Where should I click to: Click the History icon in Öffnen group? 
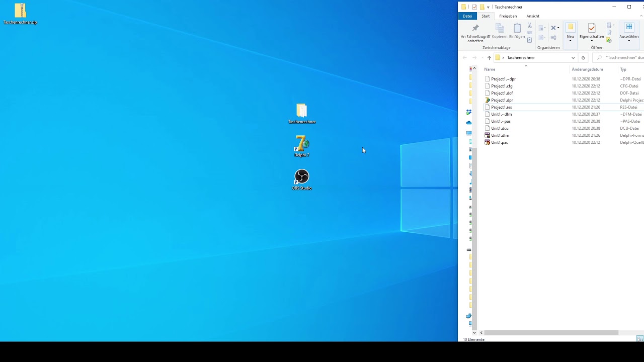(609, 40)
